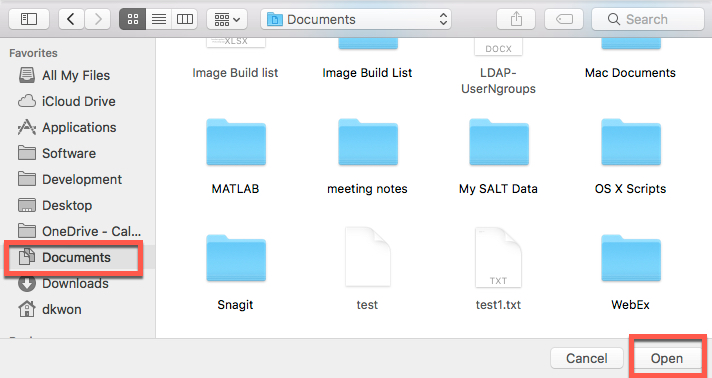Click into the Search field

coord(648,19)
